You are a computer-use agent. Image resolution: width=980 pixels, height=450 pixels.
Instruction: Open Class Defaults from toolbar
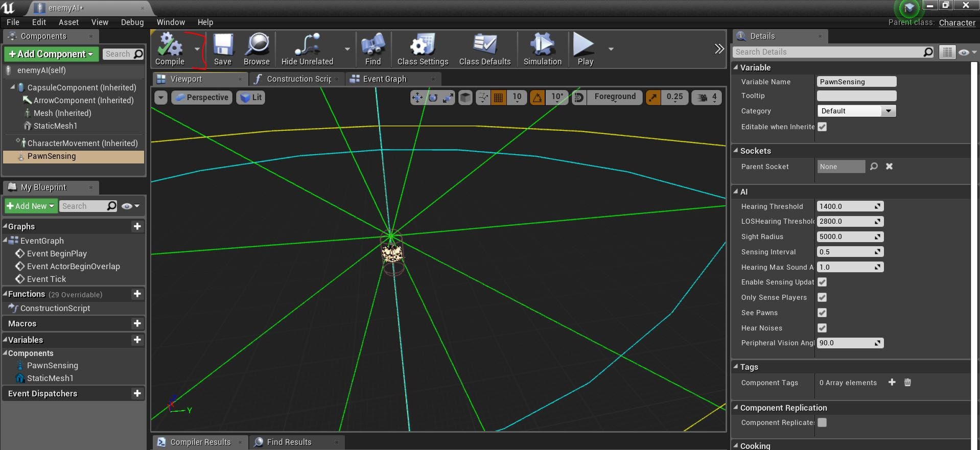click(484, 49)
